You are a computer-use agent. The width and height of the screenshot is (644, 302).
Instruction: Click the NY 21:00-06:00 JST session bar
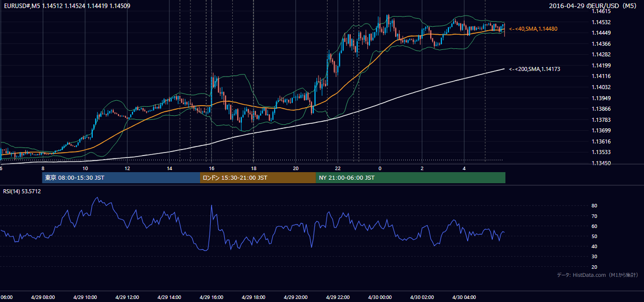tap(411, 178)
